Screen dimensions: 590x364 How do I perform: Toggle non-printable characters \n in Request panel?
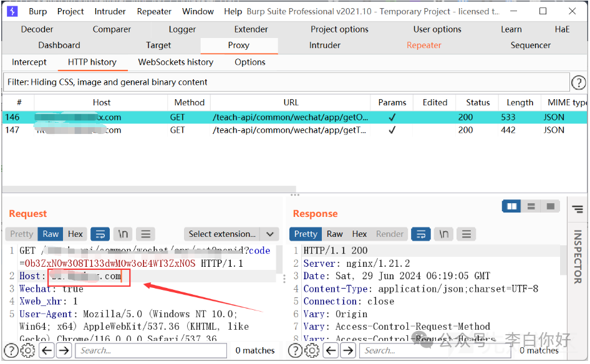pyautogui.click(x=123, y=234)
